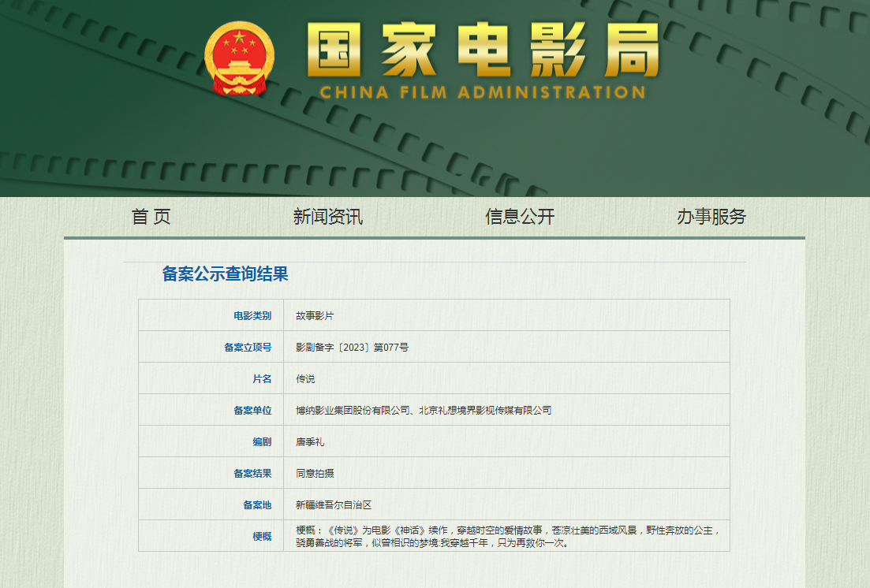The height and width of the screenshot is (588, 870).
Task: Click the filing number 影剧备字〔2023〕第077号
Action: [352, 347]
